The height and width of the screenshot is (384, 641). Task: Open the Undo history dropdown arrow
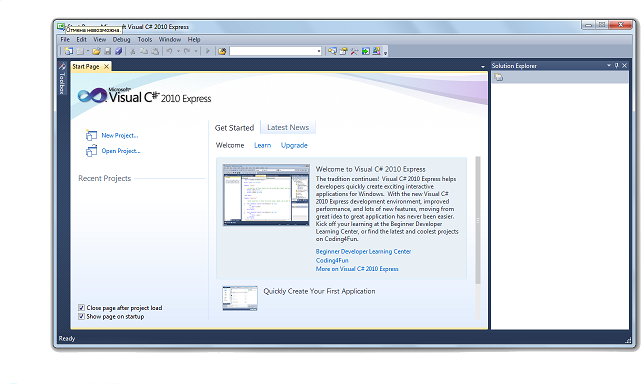[178, 51]
